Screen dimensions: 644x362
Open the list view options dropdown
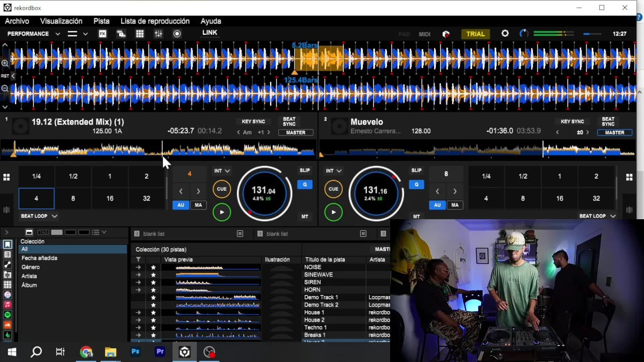click(x=99, y=232)
